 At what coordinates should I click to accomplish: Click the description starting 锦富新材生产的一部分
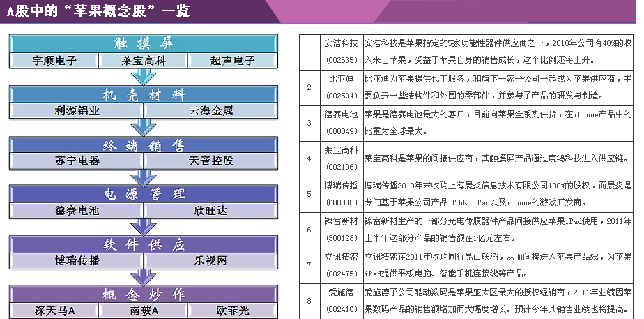click(x=498, y=230)
